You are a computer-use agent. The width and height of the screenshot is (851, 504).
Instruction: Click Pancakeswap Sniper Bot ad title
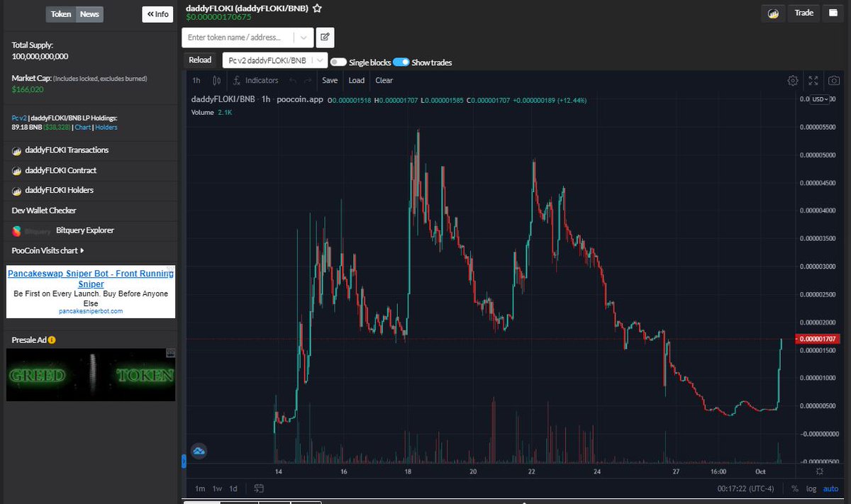[x=91, y=278]
